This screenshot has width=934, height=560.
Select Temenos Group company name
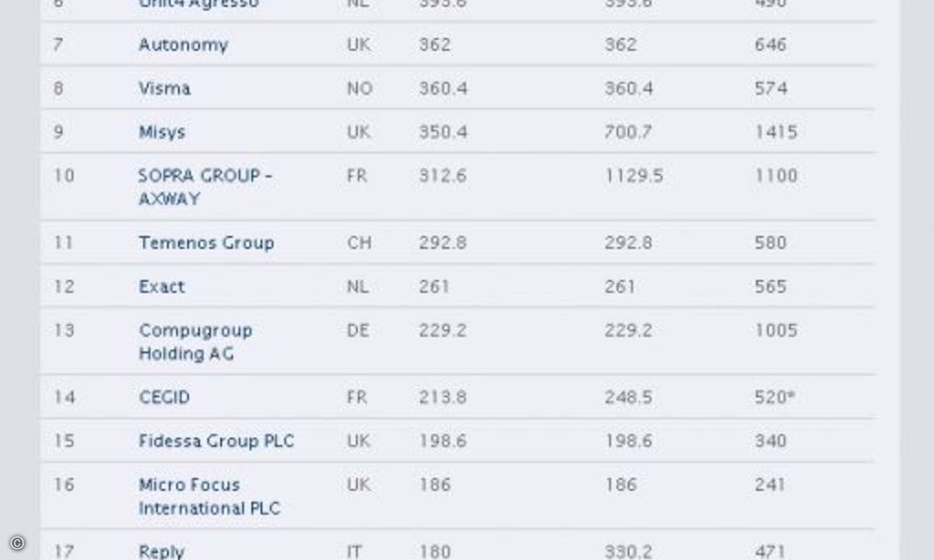coord(206,243)
